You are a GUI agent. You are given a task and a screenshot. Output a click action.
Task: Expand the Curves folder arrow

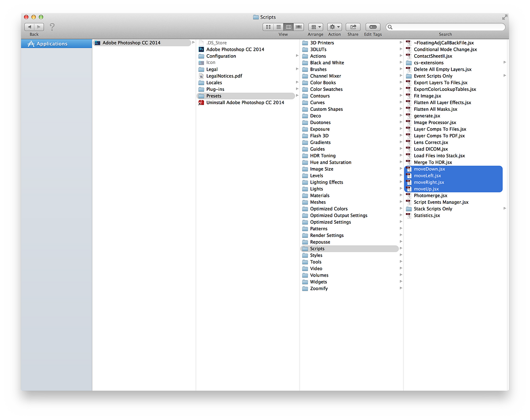[x=401, y=102]
